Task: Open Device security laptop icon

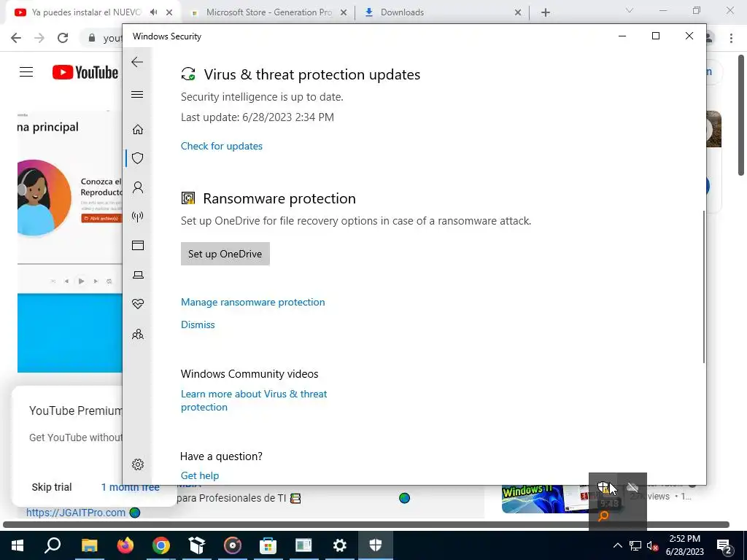Action: point(138,275)
